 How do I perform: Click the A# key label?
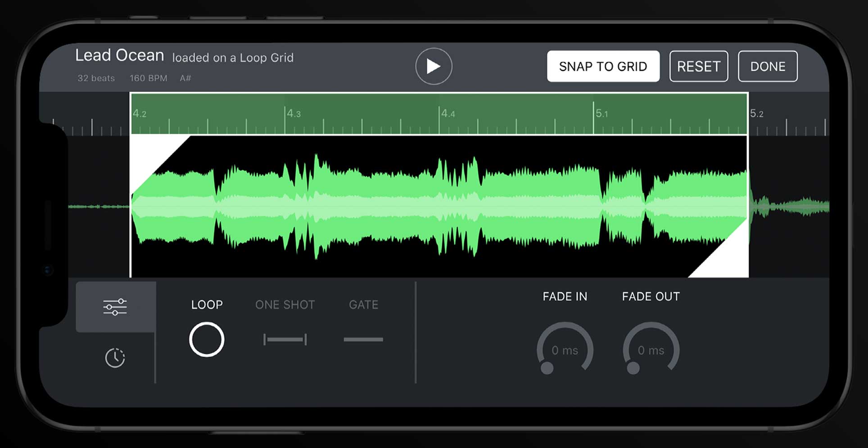[x=185, y=78]
